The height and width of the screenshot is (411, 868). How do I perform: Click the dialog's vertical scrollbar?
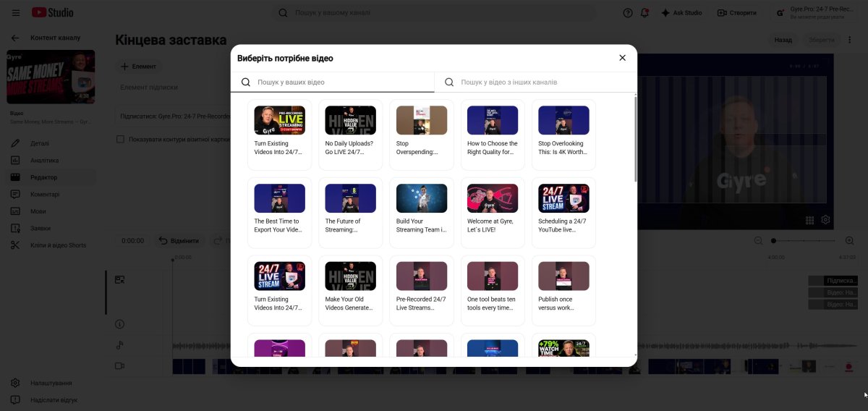tap(635, 138)
